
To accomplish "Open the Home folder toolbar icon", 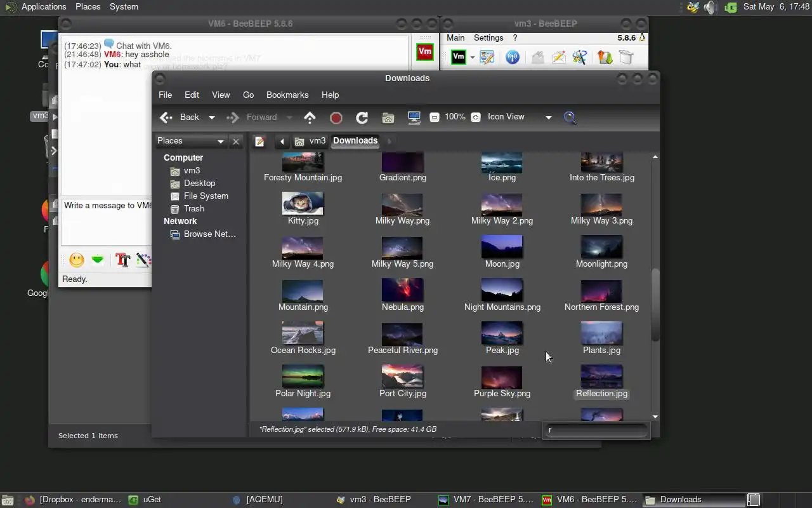I will pos(388,117).
